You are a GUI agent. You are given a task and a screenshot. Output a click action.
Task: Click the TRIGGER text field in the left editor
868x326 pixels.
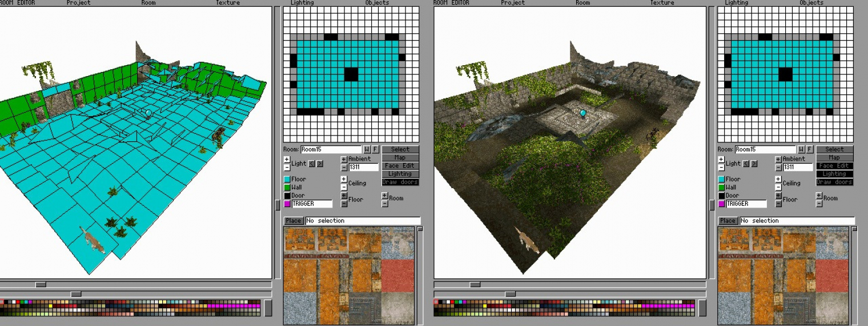click(312, 204)
